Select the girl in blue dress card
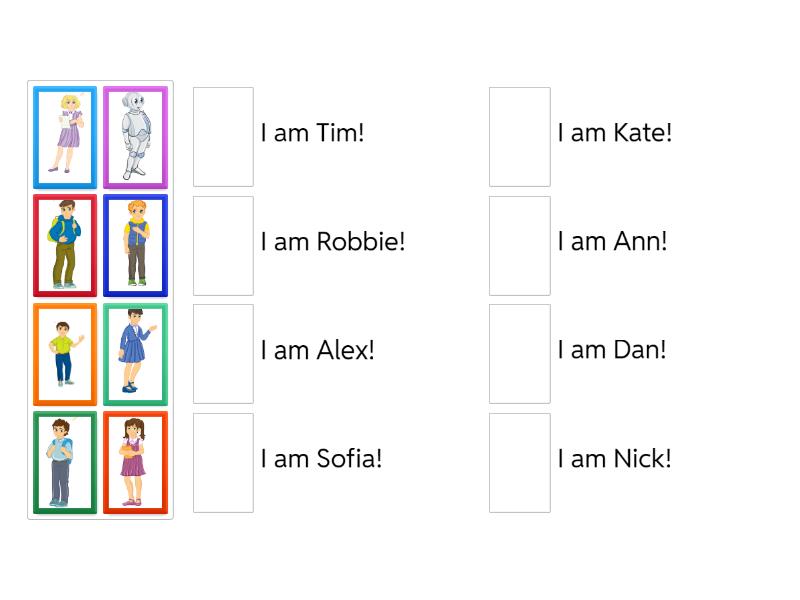The image size is (800, 600). tap(135, 354)
